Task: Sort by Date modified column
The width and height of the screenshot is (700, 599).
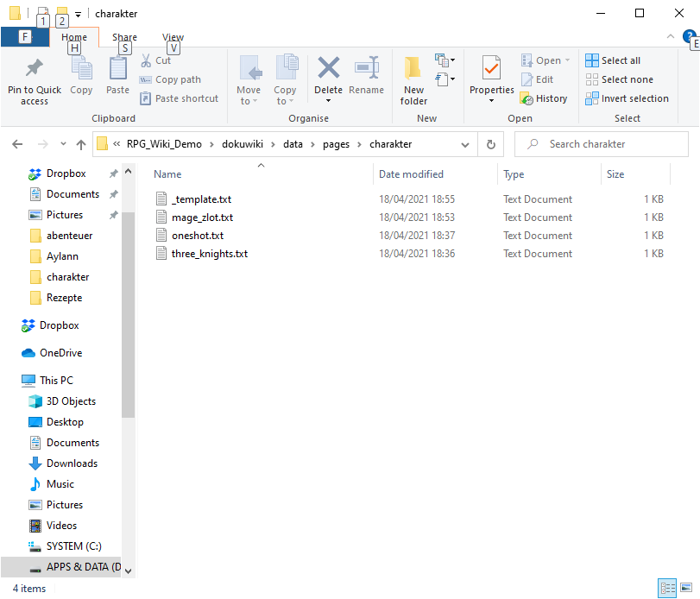Action: [x=411, y=174]
